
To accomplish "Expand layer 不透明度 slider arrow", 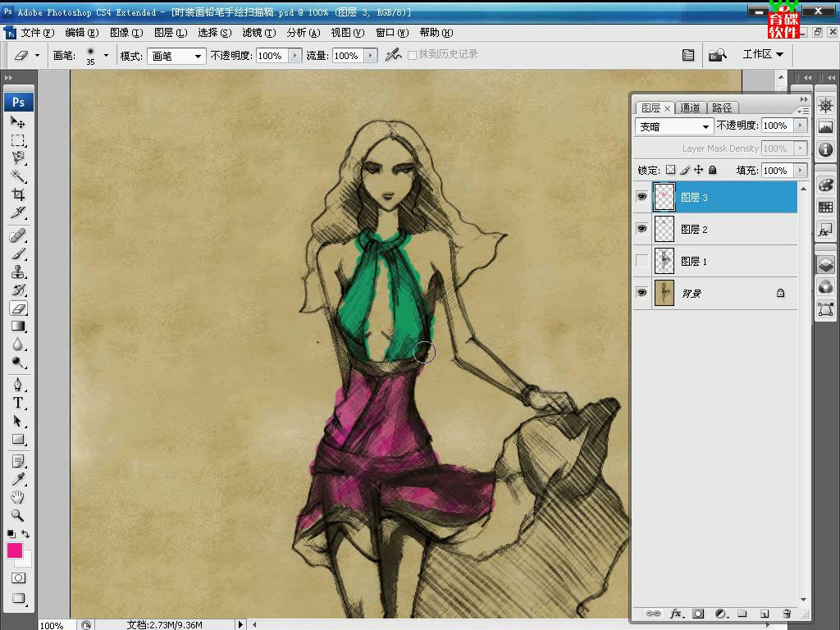I will [801, 126].
